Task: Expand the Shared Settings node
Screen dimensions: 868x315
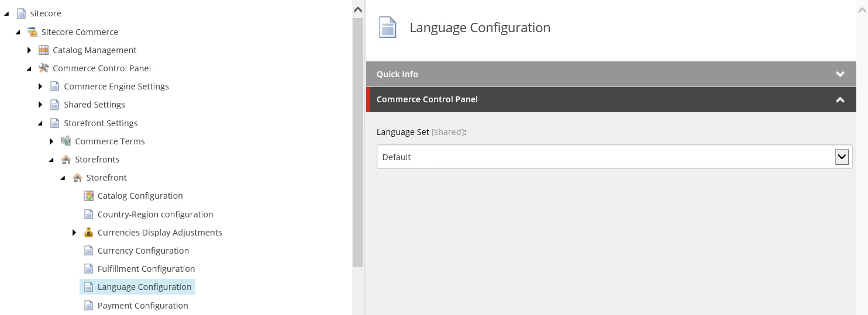Action: (x=40, y=105)
